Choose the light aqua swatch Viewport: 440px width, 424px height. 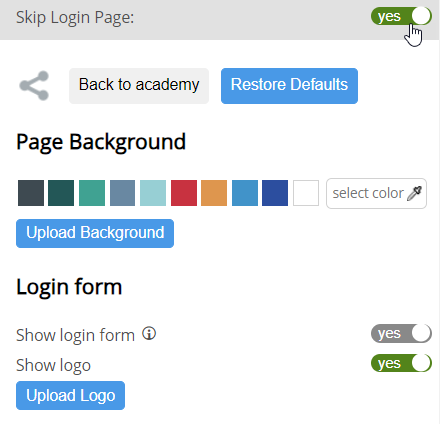click(x=153, y=193)
